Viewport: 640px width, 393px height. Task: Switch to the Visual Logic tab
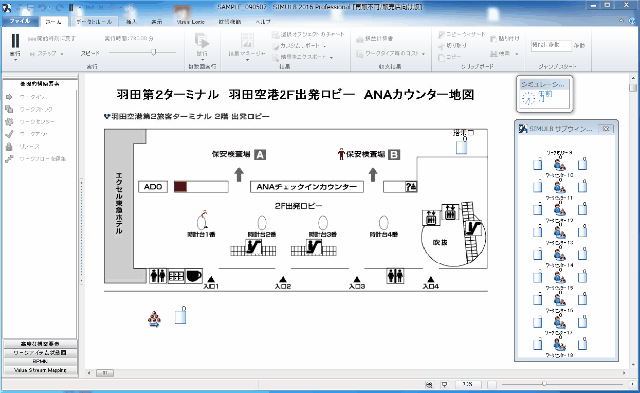191,22
